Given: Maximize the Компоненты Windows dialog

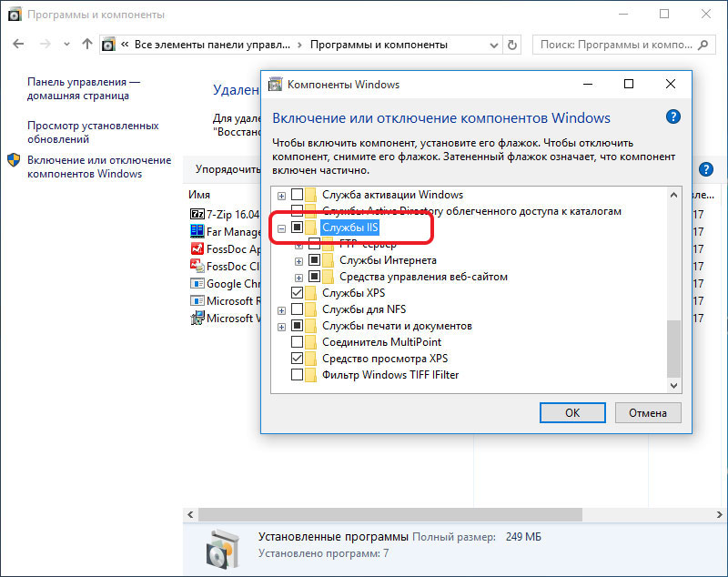Looking at the screenshot, I should [x=628, y=84].
